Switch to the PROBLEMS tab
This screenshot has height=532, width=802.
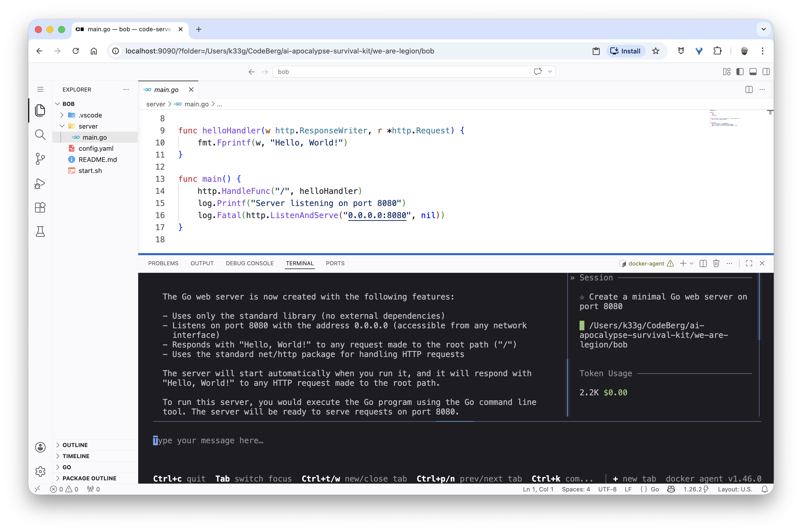pyautogui.click(x=163, y=263)
